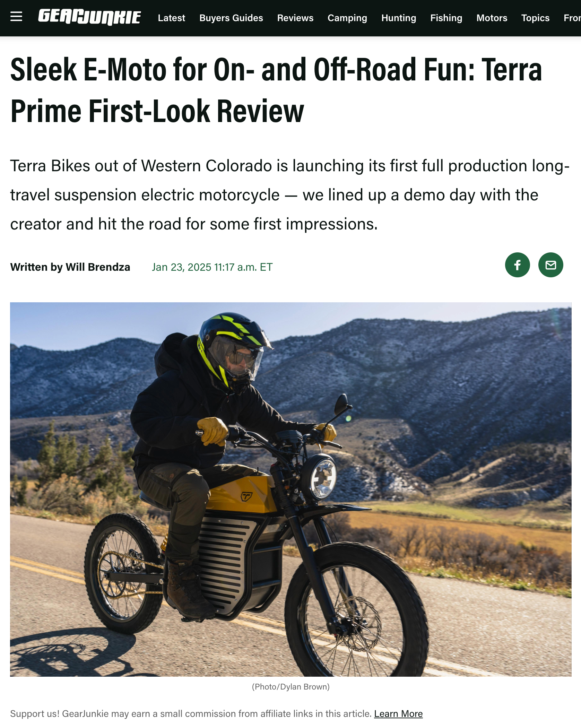Go to Reviews section
Screen dimensions: 581x728
pos(295,18)
